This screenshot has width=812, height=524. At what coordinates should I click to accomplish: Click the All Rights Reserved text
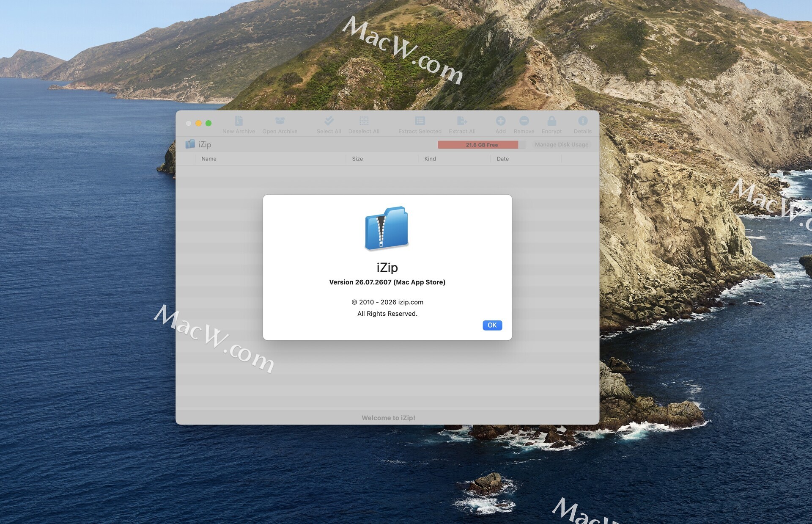point(387,314)
